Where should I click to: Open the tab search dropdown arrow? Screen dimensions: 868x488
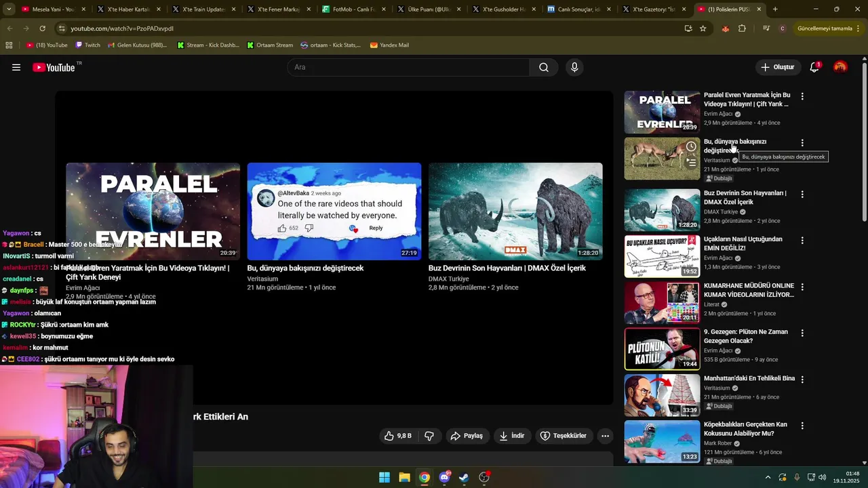click(x=9, y=9)
